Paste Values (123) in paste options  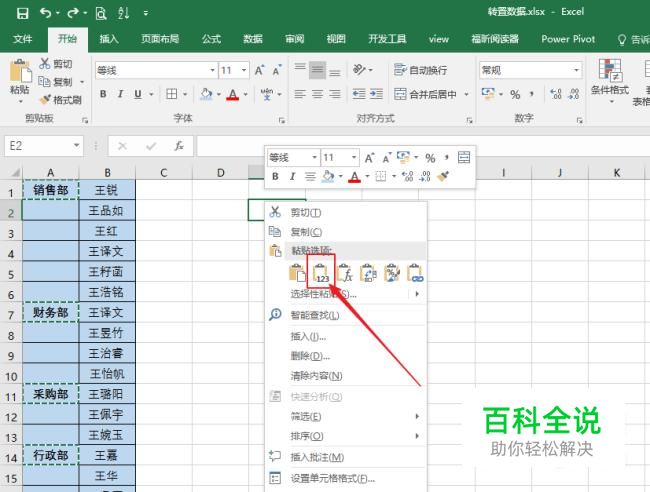(x=321, y=273)
